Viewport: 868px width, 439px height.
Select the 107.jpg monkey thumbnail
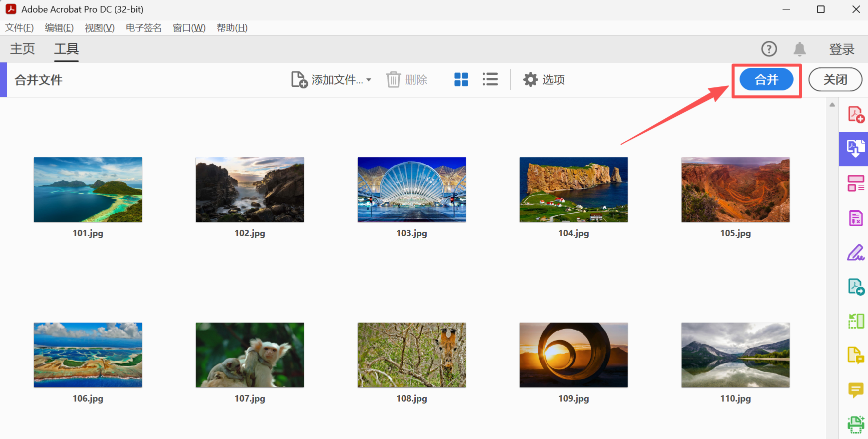point(250,355)
